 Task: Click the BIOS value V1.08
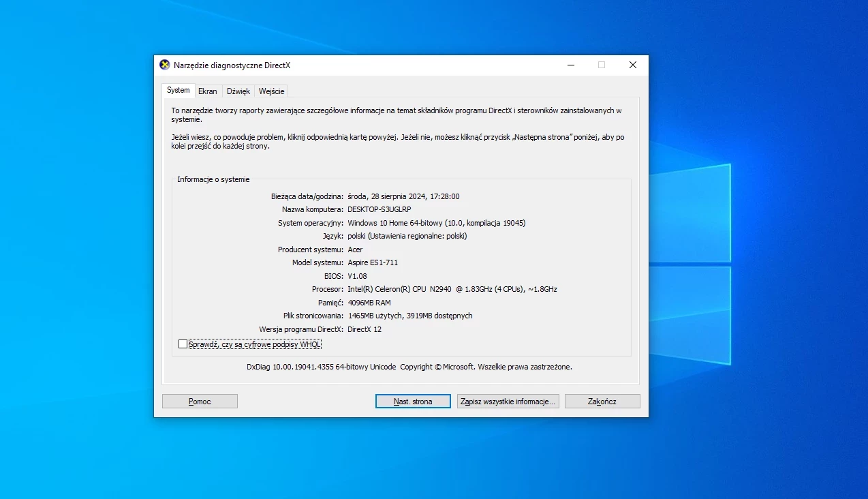pos(357,276)
